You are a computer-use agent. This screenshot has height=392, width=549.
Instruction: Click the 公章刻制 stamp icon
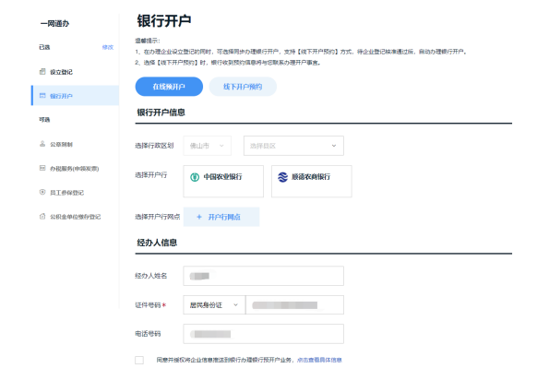(42, 144)
